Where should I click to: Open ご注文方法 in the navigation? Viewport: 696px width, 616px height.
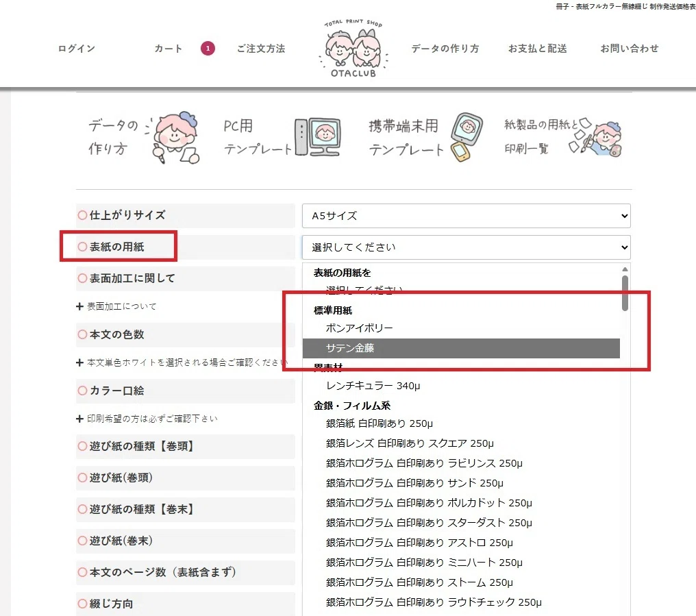261,49
